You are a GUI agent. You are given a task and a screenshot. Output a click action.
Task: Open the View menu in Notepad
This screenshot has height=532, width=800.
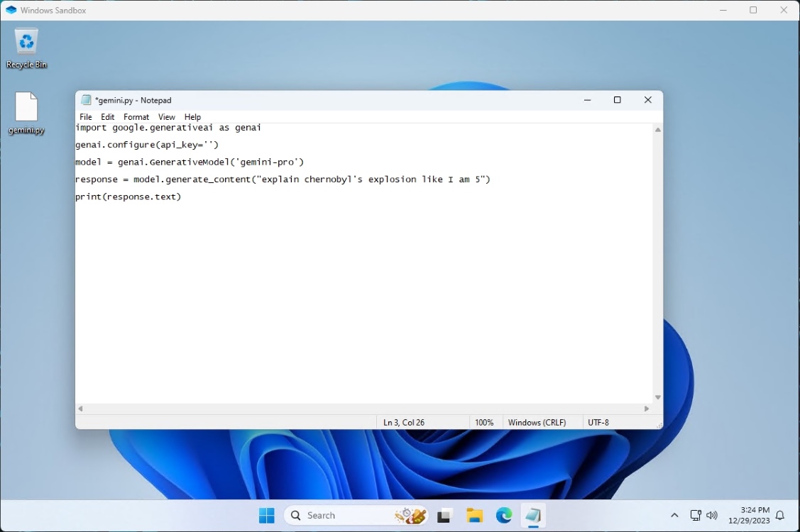(166, 116)
